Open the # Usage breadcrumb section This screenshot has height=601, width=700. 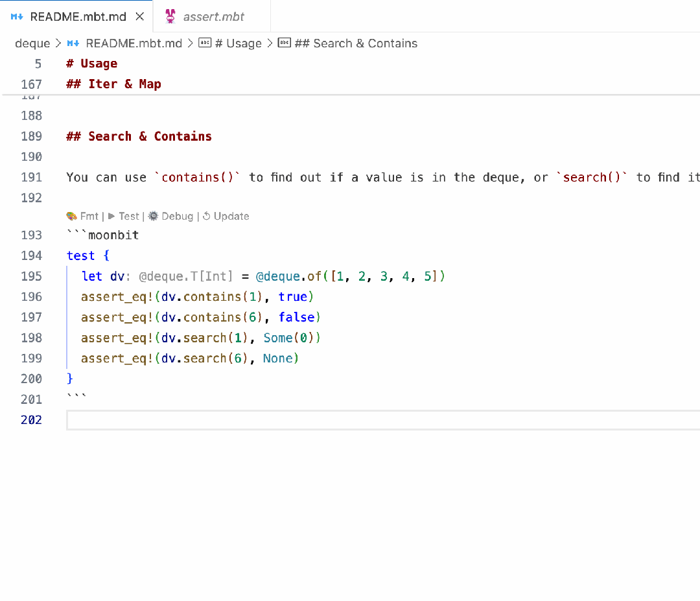239,43
